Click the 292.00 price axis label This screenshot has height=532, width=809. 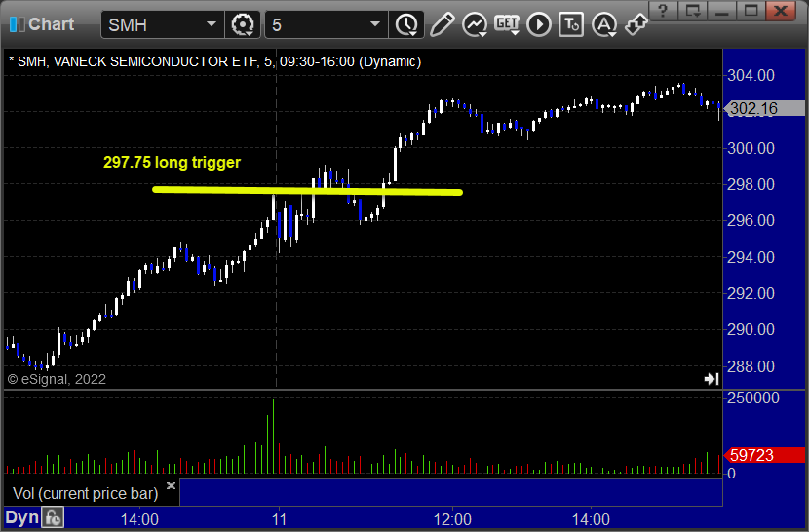point(751,293)
